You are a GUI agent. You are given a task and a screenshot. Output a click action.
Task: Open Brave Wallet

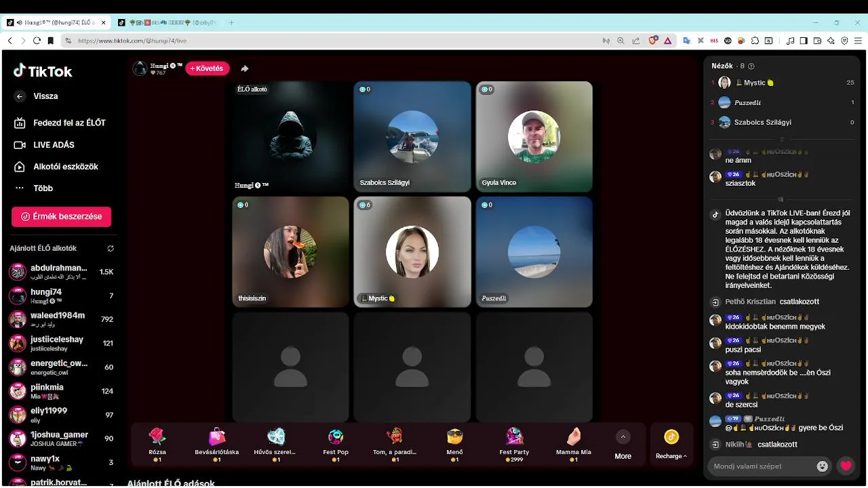tap(817, 41)
